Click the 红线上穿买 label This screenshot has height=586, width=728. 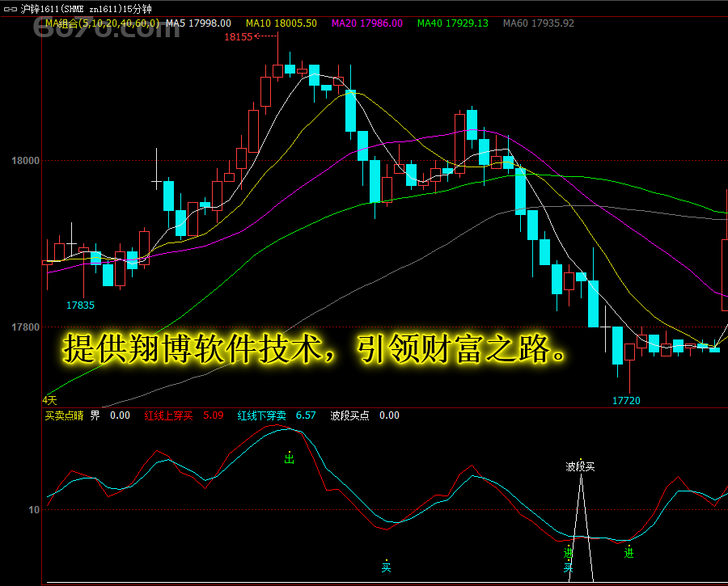point(168,415)
